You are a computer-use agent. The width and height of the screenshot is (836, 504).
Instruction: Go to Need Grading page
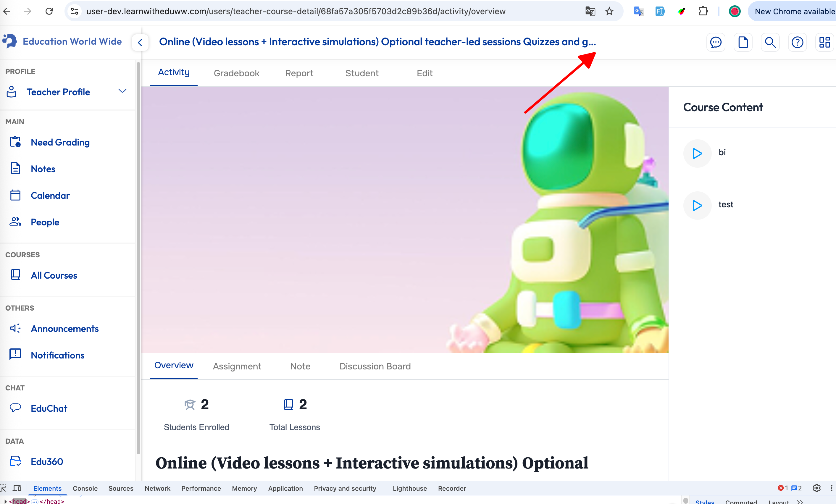60,143
